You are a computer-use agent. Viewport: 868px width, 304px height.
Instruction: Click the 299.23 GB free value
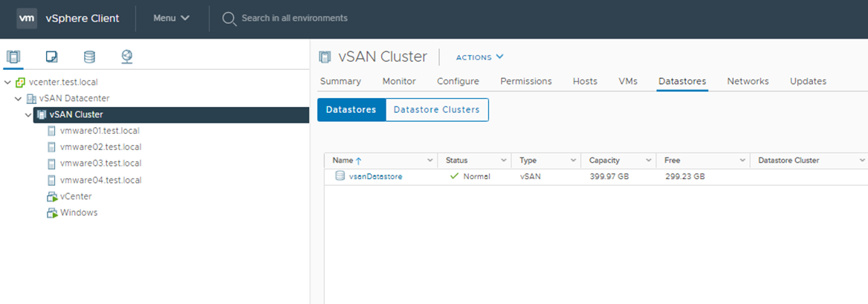[684, 177]
